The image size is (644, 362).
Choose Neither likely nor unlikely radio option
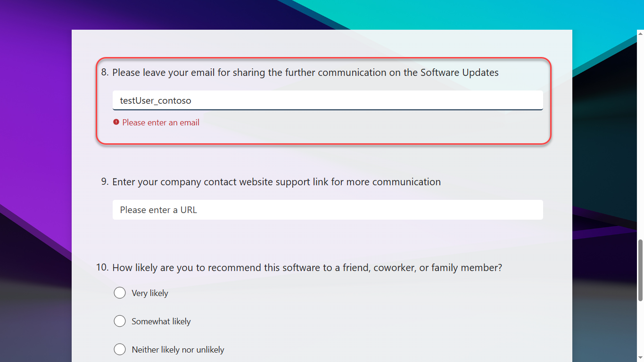pyautogui.click(x=120, y=349)
